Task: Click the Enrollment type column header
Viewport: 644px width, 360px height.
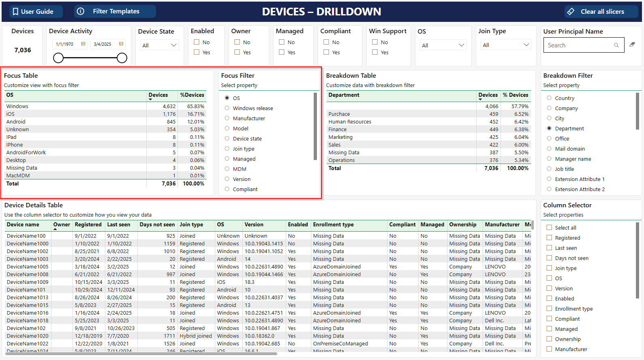Action: tap(333, 224)
